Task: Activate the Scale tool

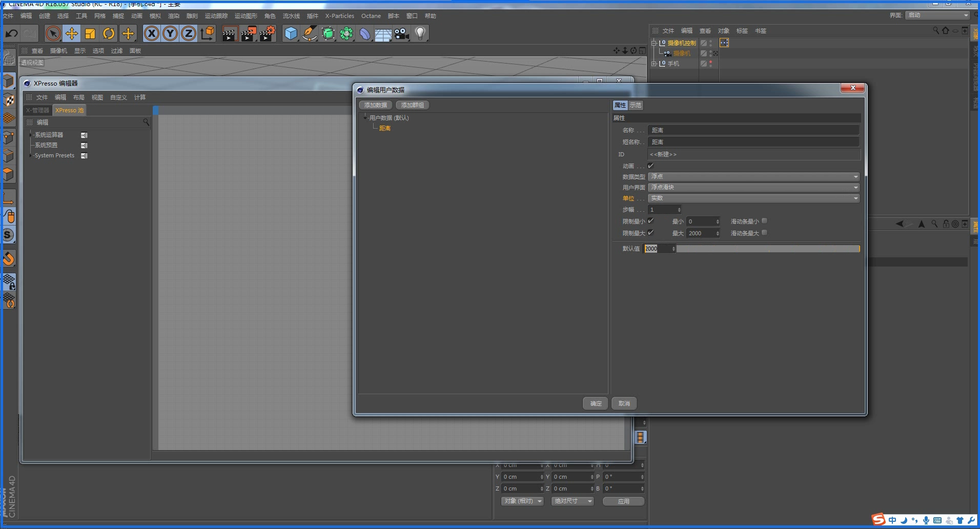Action: point(90,34)
